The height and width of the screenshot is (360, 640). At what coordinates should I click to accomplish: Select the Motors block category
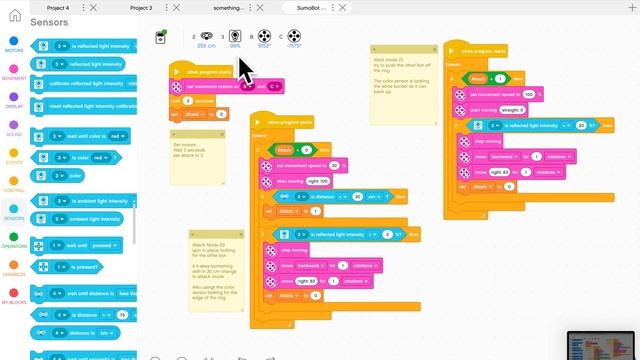14,44
